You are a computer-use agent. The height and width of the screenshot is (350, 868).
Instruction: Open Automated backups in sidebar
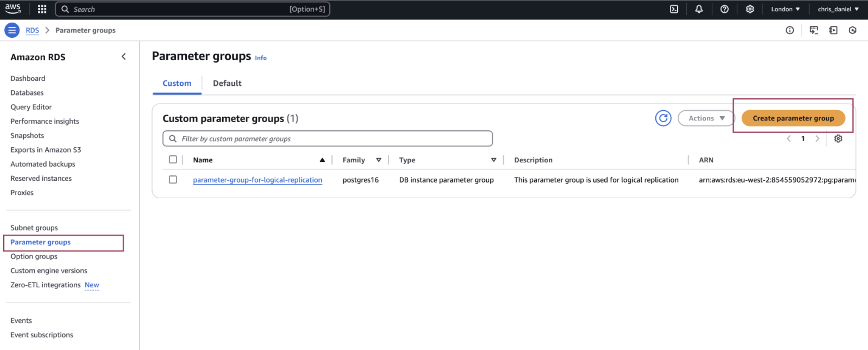(x=43, y=164)
